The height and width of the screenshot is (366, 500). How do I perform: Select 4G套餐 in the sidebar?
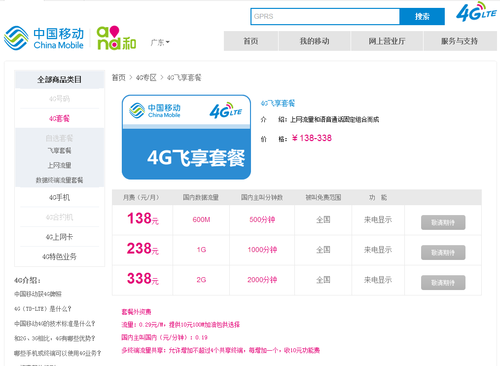[x=59, y=118]
